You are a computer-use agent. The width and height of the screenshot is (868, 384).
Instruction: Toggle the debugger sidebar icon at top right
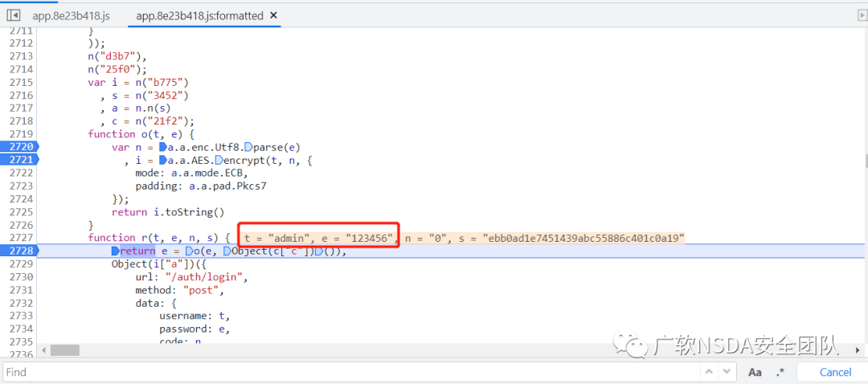pos(861,15)
